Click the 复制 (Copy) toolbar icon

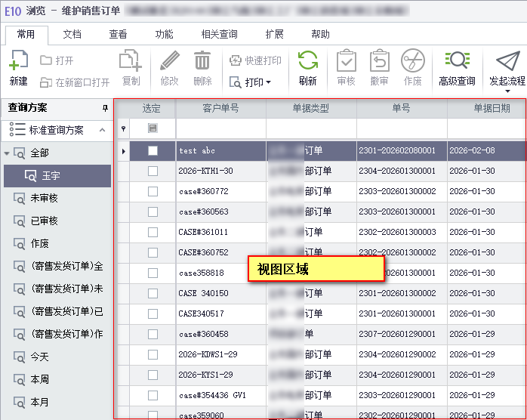pos(131,62)
